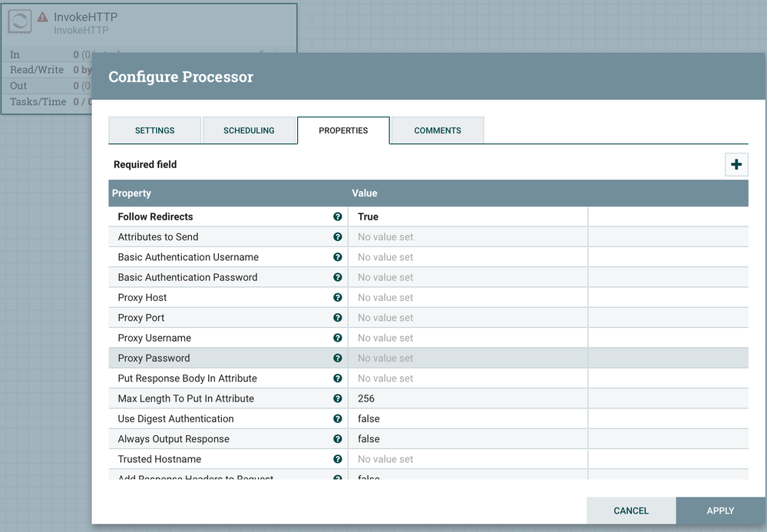The image size is (767, 532).
Task: Select the Follow Redirects property name
Action: coord(155,216)
